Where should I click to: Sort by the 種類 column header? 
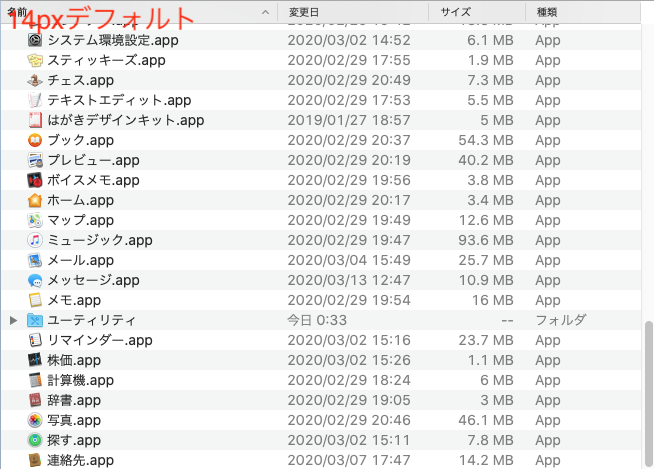pyautogui.click(x=583, y=12)
